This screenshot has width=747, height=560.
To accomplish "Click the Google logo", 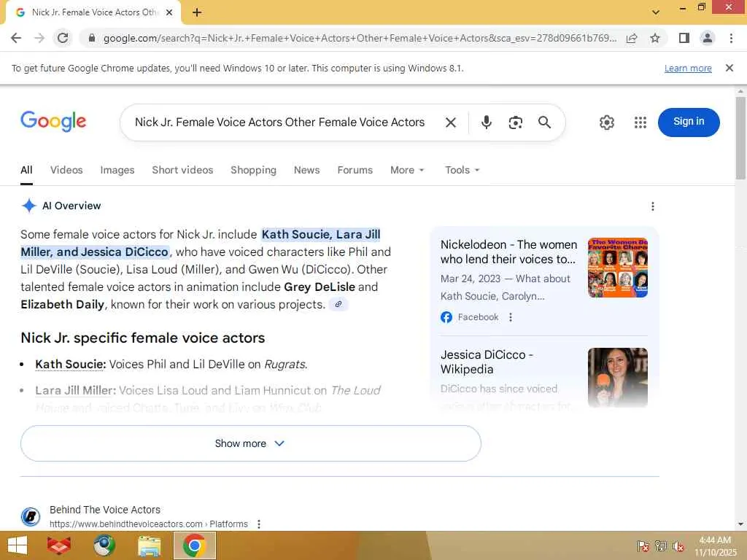I will point(53,122).
